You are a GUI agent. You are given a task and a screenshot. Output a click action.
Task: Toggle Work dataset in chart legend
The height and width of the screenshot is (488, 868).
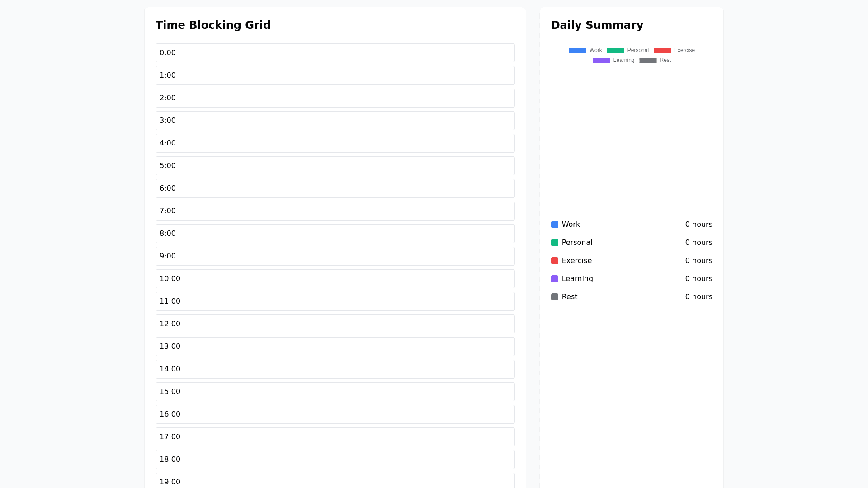click(585, 50)
